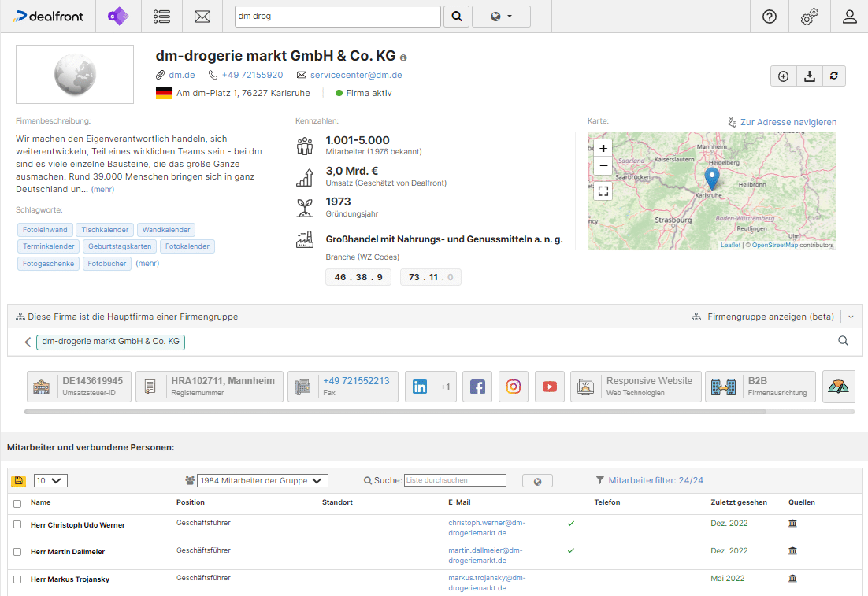The image size is (868, 596).
Task: Select the Tischkalender keyword tag
Action: pyautogui.click(x=105, y=230)
